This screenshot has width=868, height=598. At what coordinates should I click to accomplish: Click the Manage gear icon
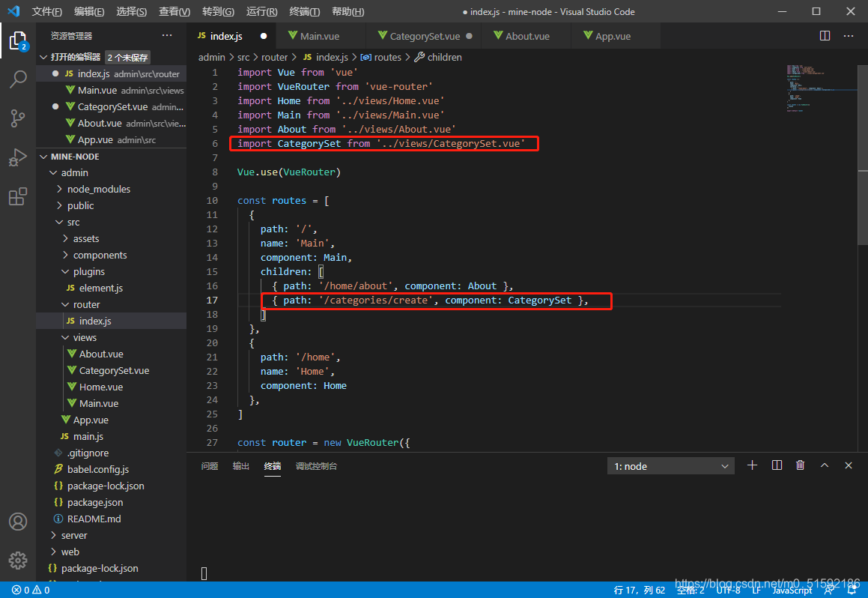pyautogui.click(x=18, y=560)
